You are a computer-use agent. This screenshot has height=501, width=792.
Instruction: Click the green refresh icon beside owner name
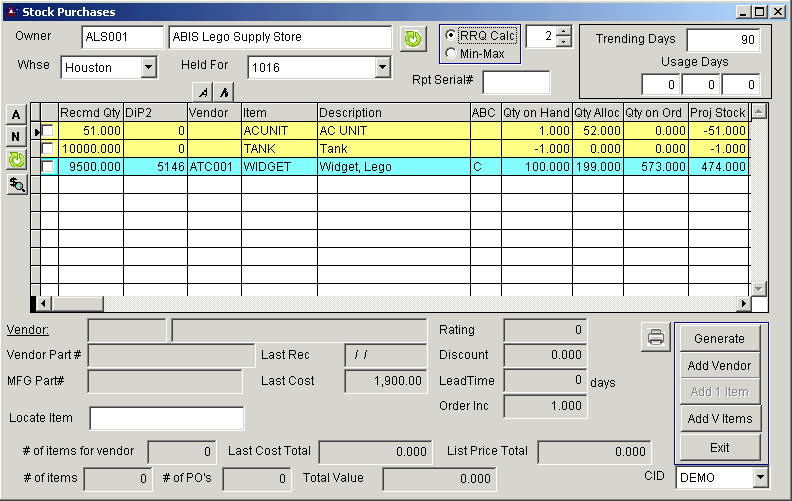(x=412, y=39)
